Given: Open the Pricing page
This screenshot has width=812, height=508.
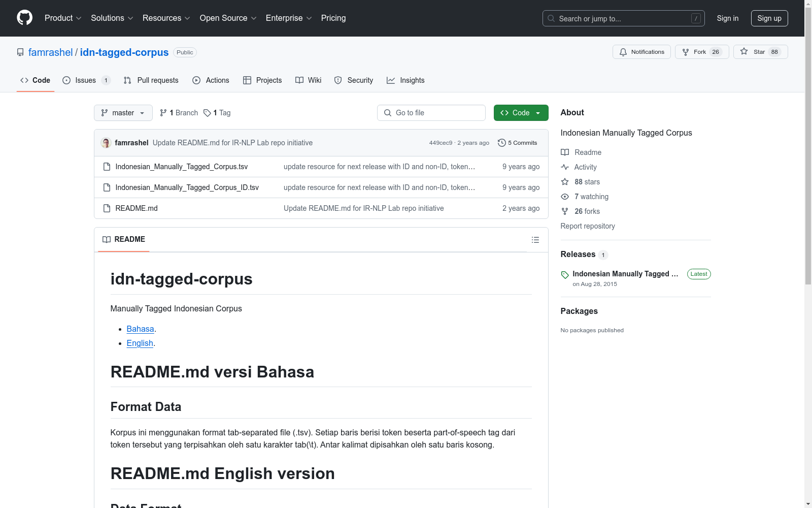Looking at the screenshot, I should pos(333,18).
